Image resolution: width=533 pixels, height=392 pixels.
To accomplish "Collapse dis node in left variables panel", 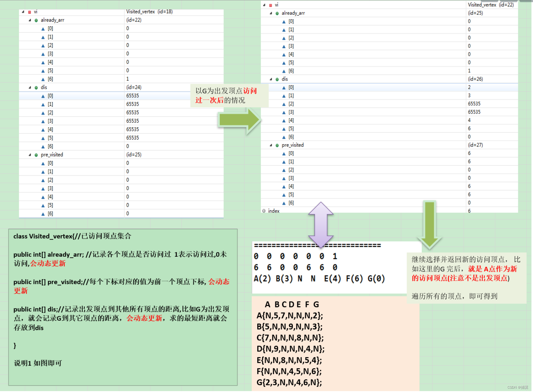I will tap(30, 87).
